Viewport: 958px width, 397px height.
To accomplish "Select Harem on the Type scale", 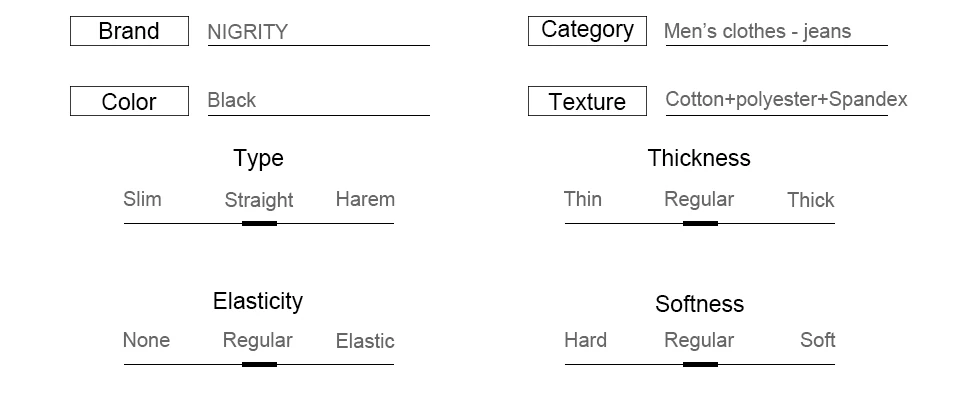I will click(x=365, y=199).
